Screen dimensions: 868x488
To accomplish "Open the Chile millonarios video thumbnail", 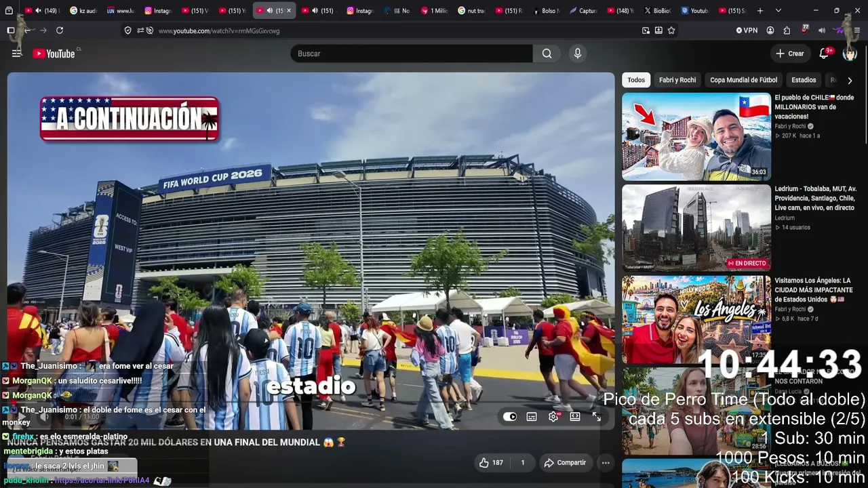I will click(x=696, y=136).
